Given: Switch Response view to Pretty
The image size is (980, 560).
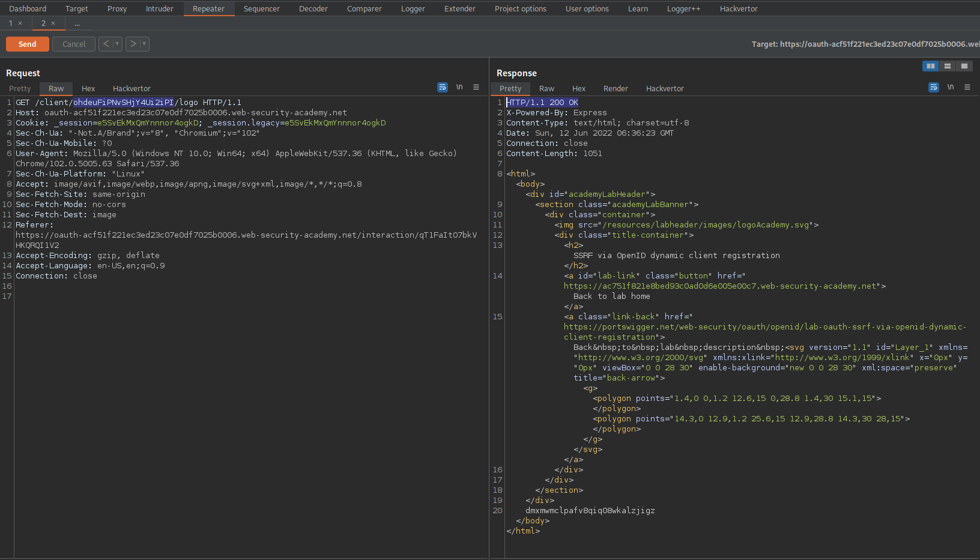Looking at the screenshot, I should click(510, 88).
